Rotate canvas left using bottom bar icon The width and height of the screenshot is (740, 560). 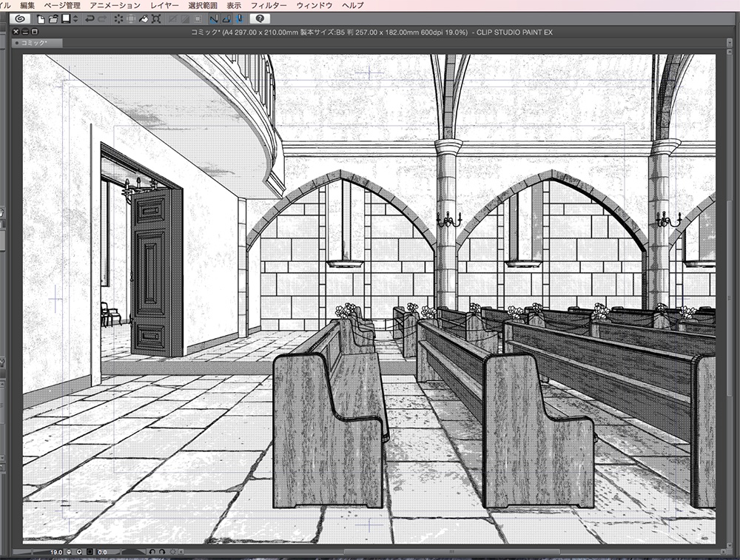tap(152, 552)
